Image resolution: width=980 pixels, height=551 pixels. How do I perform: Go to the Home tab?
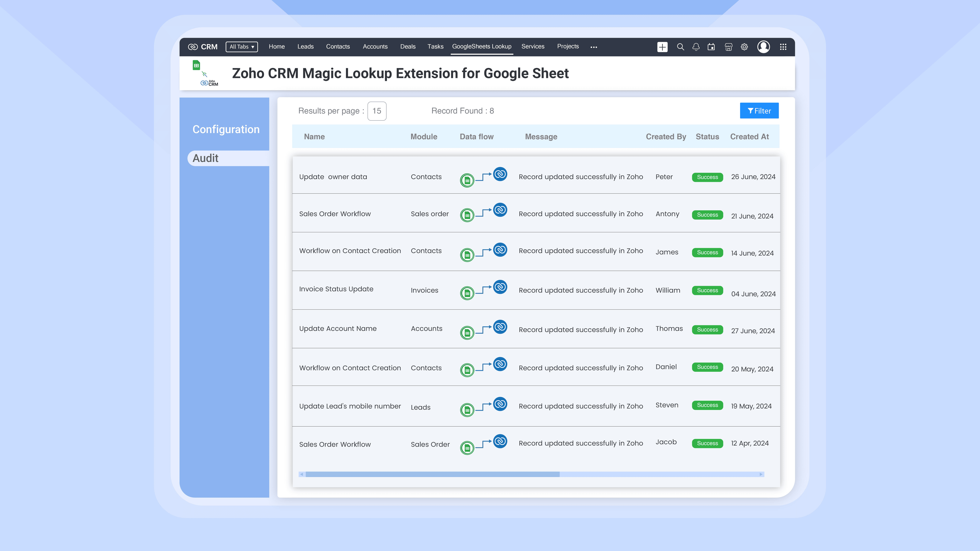point(277,46)
